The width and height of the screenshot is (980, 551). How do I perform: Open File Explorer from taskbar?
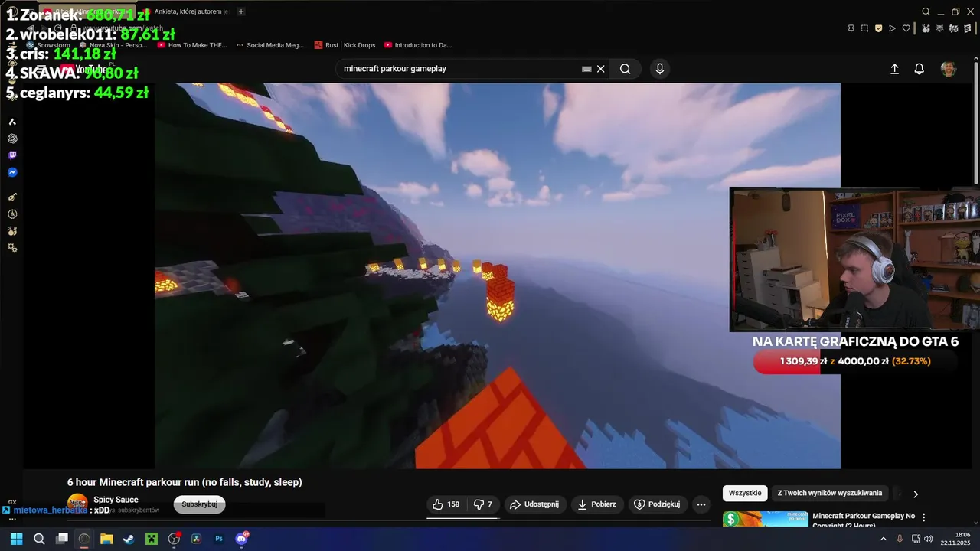tap(106, 539)
